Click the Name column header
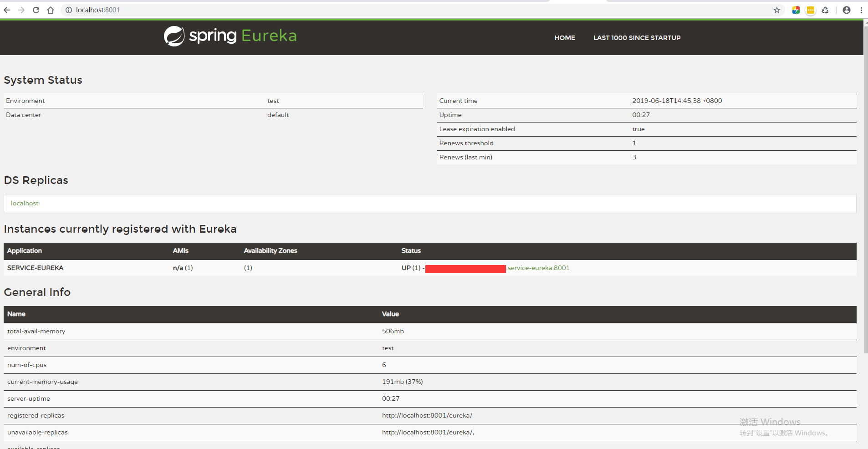868x449 pixels. click(x=16, y=314)
